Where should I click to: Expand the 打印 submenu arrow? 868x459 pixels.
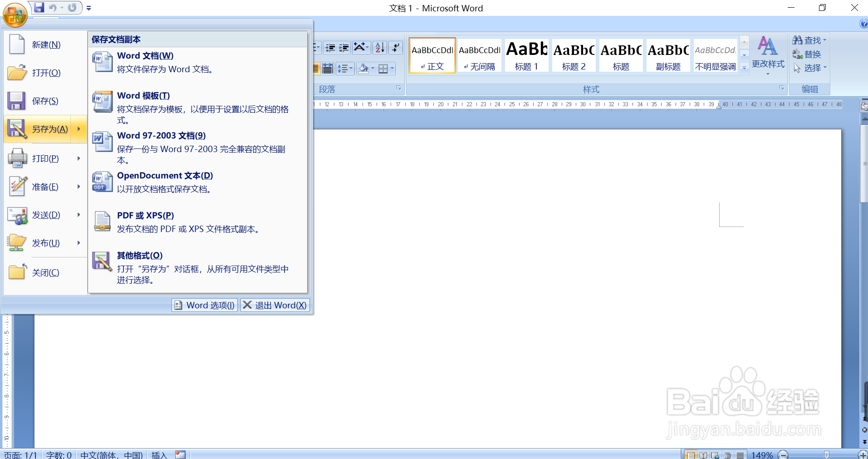click(79, 158)
